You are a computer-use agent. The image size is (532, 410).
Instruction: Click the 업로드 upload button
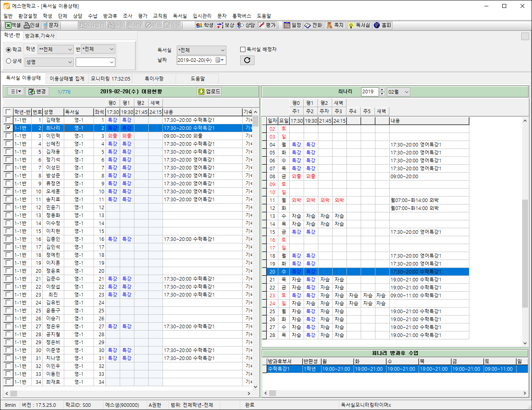(209, 91)
